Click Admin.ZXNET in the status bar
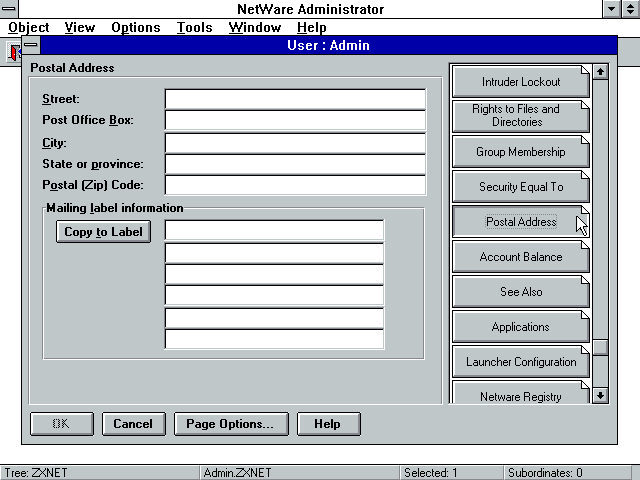 237,473
